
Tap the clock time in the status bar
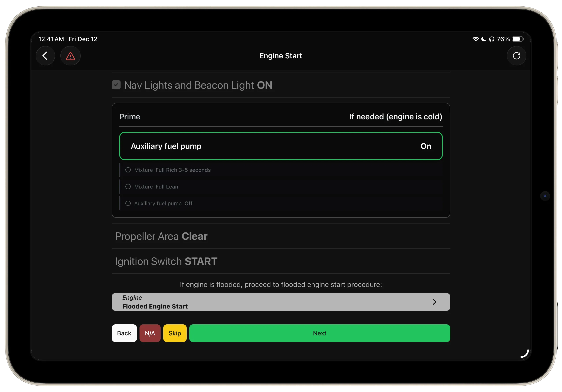point(51,39)
